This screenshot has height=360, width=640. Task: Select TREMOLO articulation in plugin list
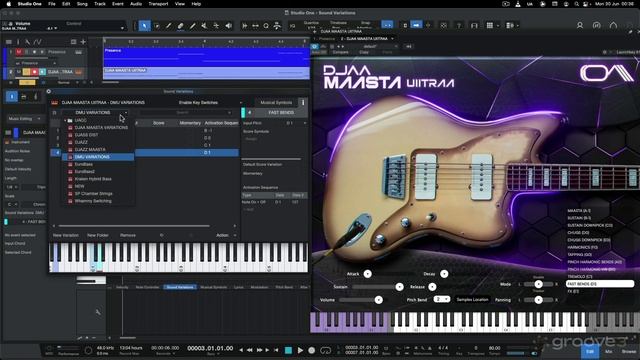[580, 276]
